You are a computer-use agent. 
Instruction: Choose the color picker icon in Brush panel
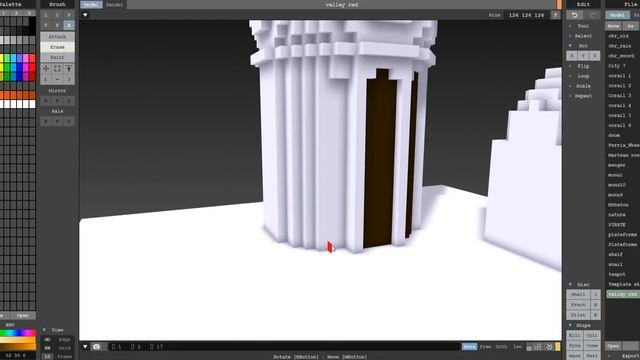click(x=69, y=69)
